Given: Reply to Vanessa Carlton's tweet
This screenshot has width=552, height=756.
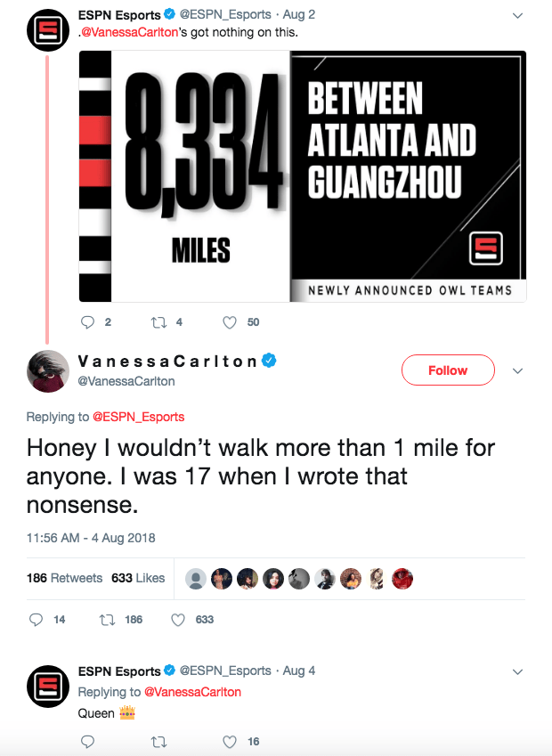Looking at the screenshot, I should pyautogui.click(x=37, y=619).
